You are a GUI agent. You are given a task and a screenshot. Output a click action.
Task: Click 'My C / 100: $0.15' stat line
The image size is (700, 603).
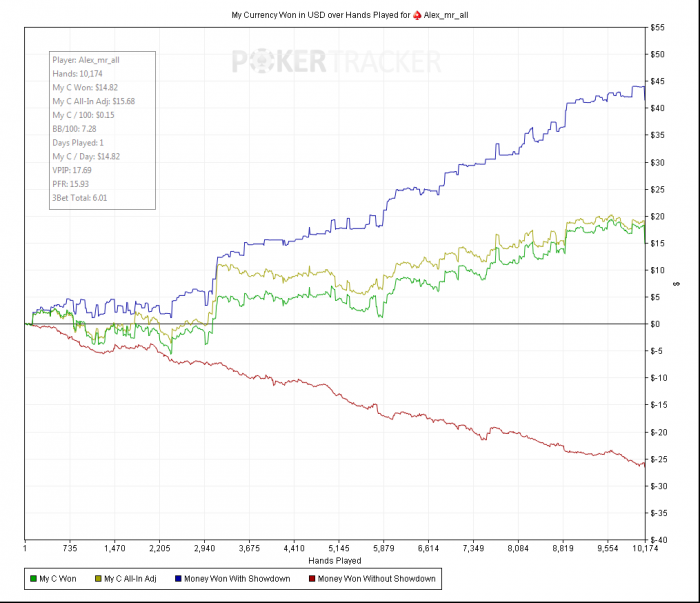[x=83, y=115]
